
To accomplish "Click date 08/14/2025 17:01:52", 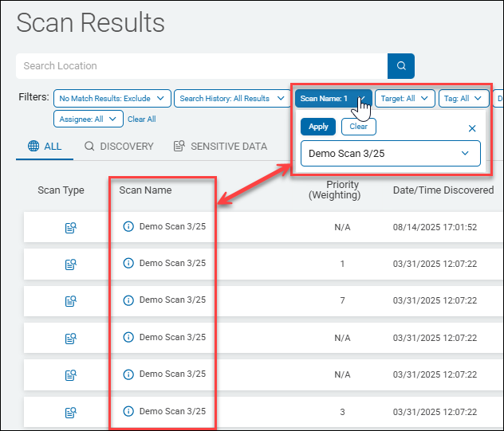I will (x=435, y=227).
